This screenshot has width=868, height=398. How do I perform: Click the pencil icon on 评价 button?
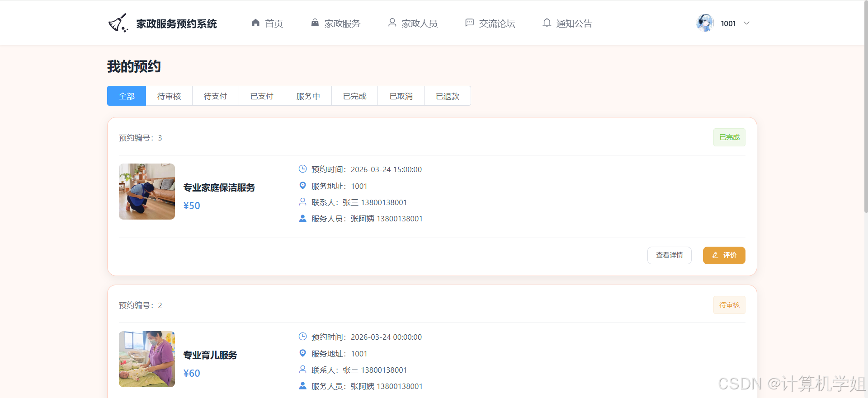[x=715, y=255]
